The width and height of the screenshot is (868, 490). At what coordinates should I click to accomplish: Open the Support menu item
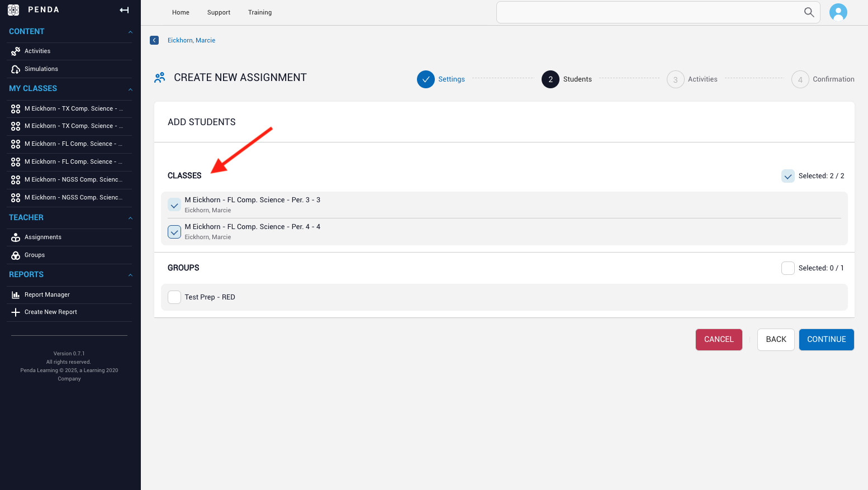pos(219,12)
